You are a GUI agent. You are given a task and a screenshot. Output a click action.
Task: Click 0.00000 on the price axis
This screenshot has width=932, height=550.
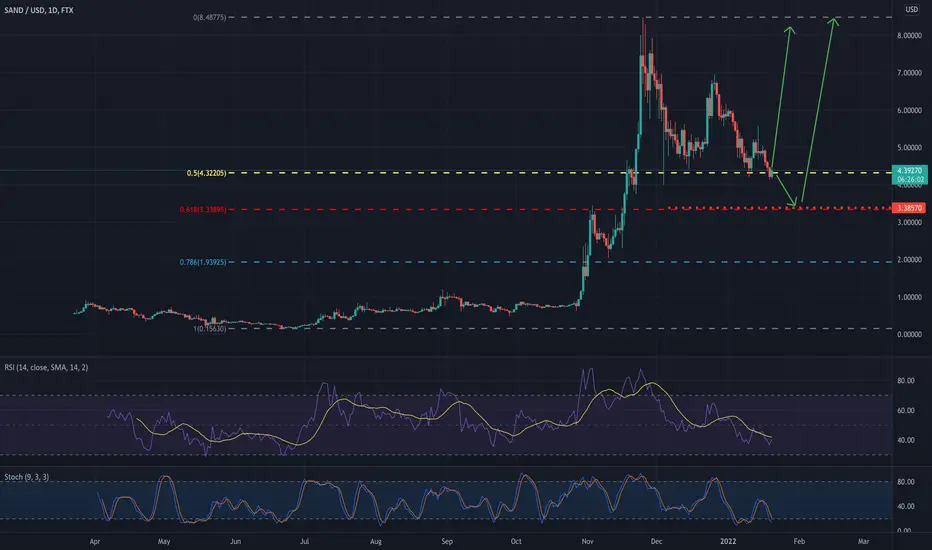coord(909,334)
